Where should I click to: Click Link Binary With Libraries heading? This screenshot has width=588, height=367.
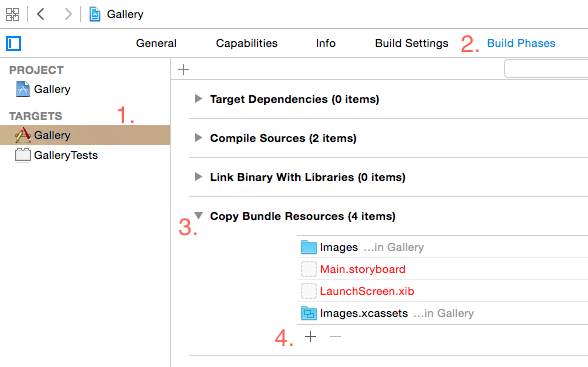pos(308,177)
